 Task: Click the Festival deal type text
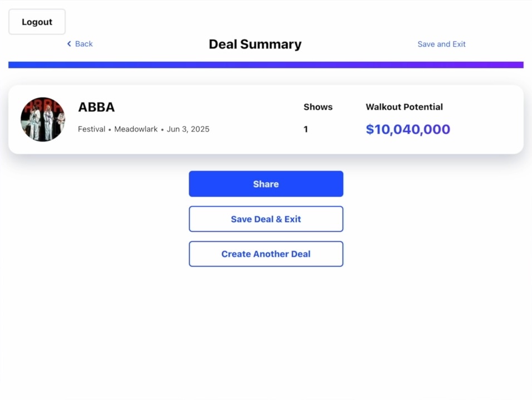[x=91, y=129]
